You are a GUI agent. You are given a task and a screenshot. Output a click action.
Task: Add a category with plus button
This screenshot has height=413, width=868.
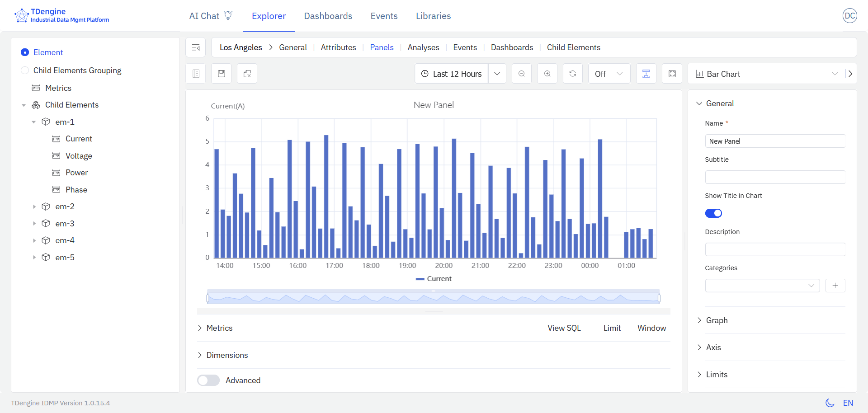point(835,286)
